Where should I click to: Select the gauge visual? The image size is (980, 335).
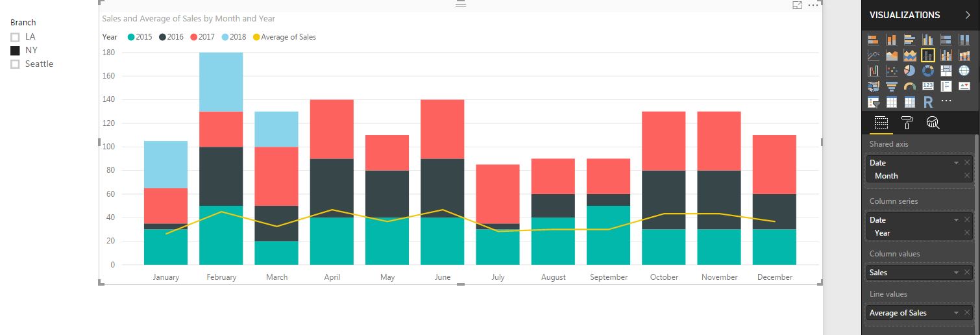tap(910, 86)
